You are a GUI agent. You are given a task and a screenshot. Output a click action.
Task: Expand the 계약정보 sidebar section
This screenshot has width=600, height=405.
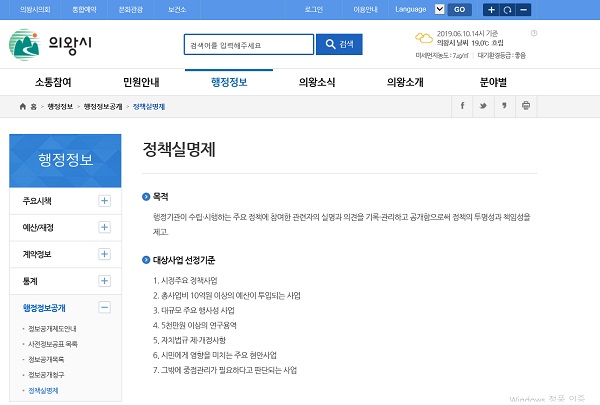pyautogui.click(x=104, y=255)
